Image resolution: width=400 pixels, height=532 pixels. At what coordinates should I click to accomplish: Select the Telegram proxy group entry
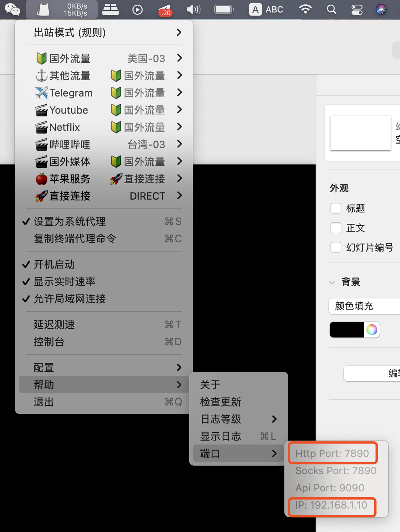point(104,93)
